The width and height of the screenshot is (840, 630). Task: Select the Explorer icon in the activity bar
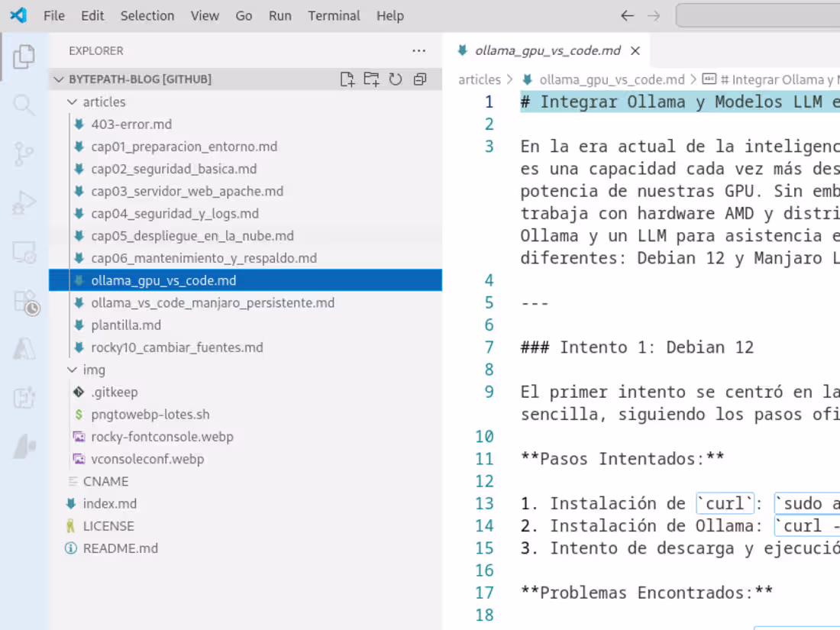(24, 56)
